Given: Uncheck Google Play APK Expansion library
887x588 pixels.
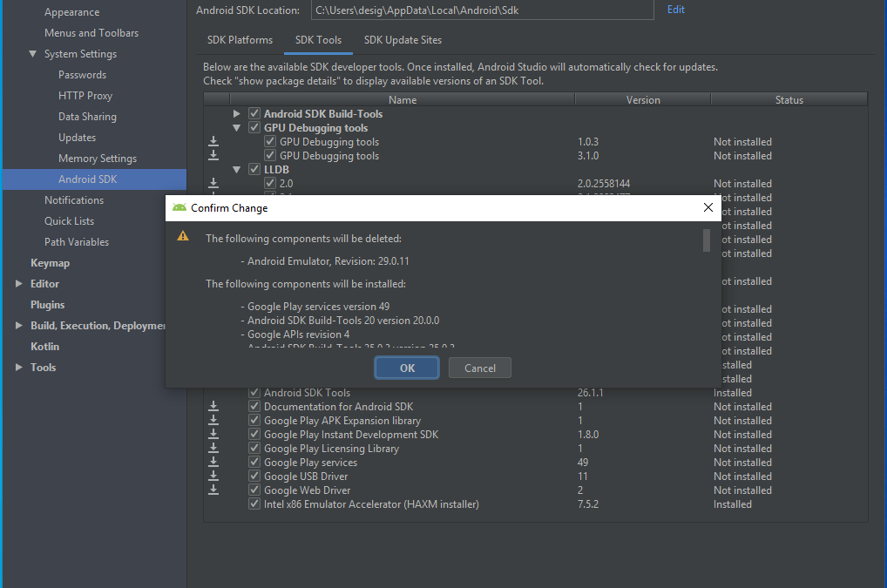Looking at the screenshot, I should (254, 421).
